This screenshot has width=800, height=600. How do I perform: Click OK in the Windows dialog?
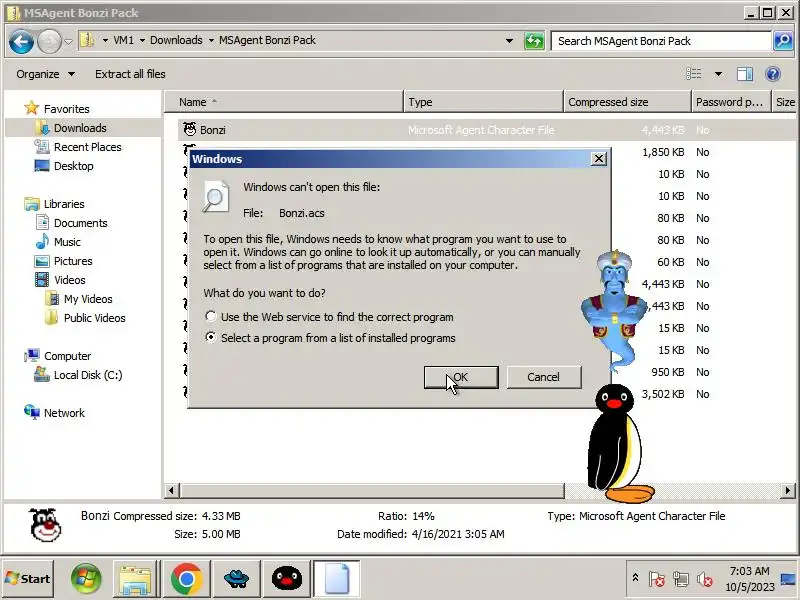pos(461,377)
